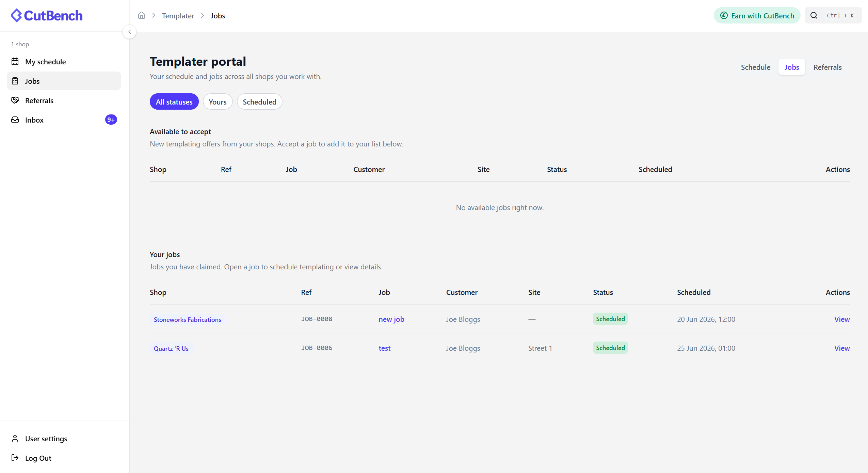Click the Jobs clipboard icon in sidebar
The height and width of the screenshot is (473, 868).
tap(15, 81)
